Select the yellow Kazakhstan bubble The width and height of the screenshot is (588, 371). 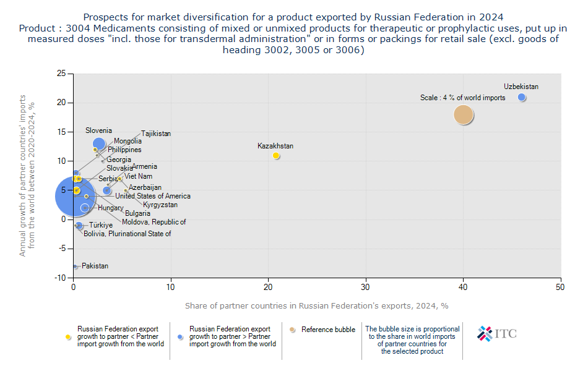[x=276, y=156]
